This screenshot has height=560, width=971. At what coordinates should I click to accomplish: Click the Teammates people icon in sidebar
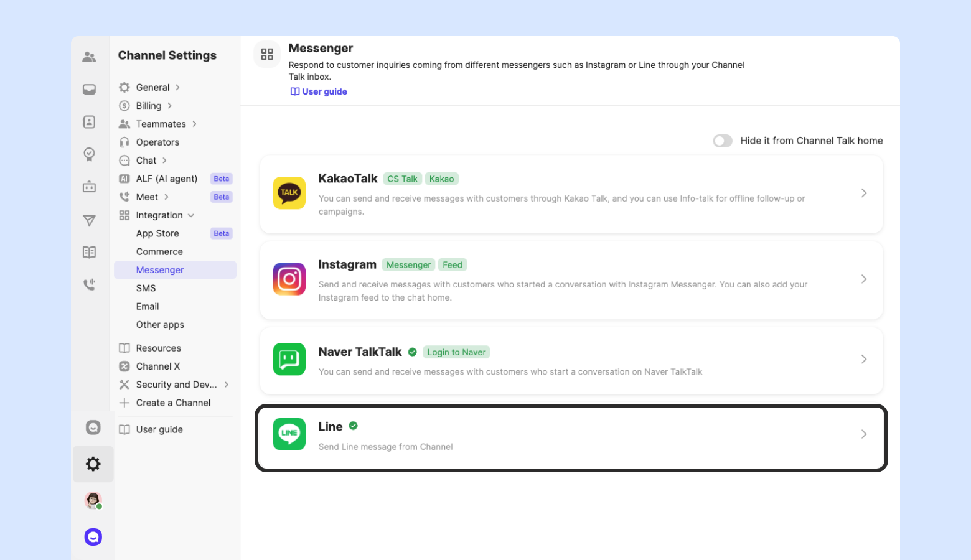tap(124, 124)
